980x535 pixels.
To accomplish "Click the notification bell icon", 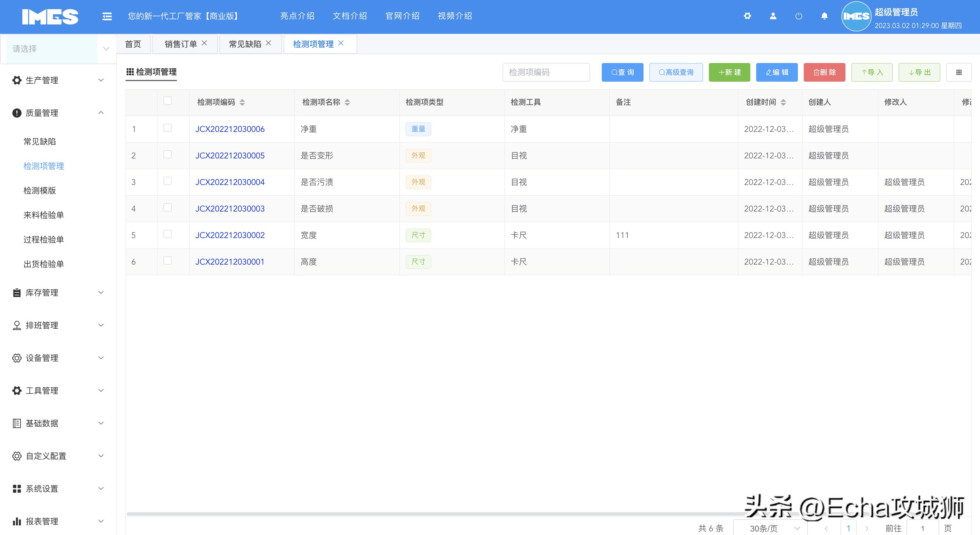I will (x=824, y=16).
